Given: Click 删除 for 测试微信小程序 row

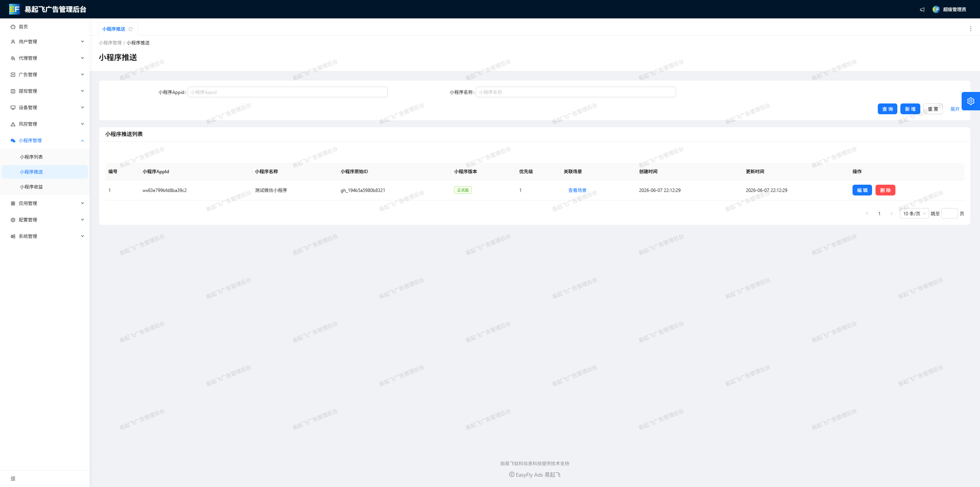Looking at the screenshot, I should pos(885,190).
